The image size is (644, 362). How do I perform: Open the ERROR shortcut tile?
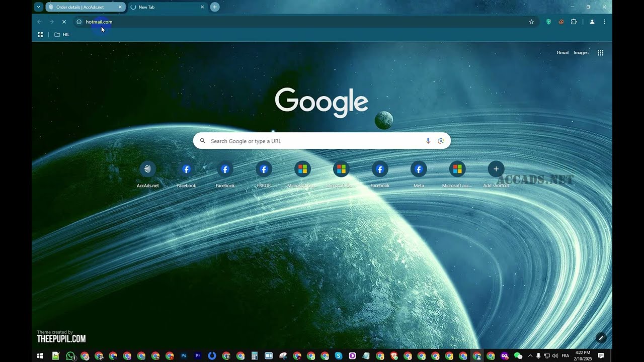tap(264, 169)
